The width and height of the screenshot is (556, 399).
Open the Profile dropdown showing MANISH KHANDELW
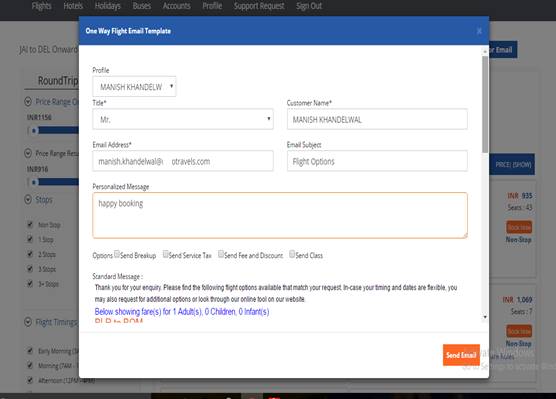point(134,87)
